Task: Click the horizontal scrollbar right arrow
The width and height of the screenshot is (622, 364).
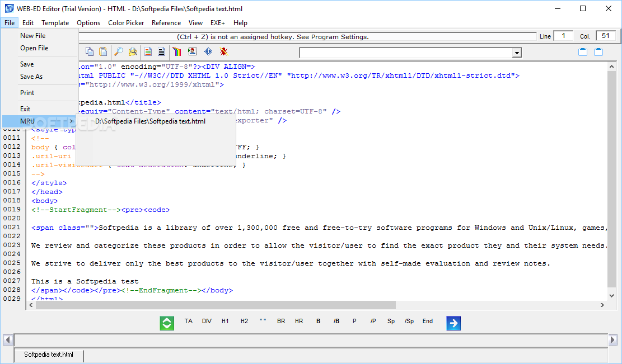Action: (602, 305)
